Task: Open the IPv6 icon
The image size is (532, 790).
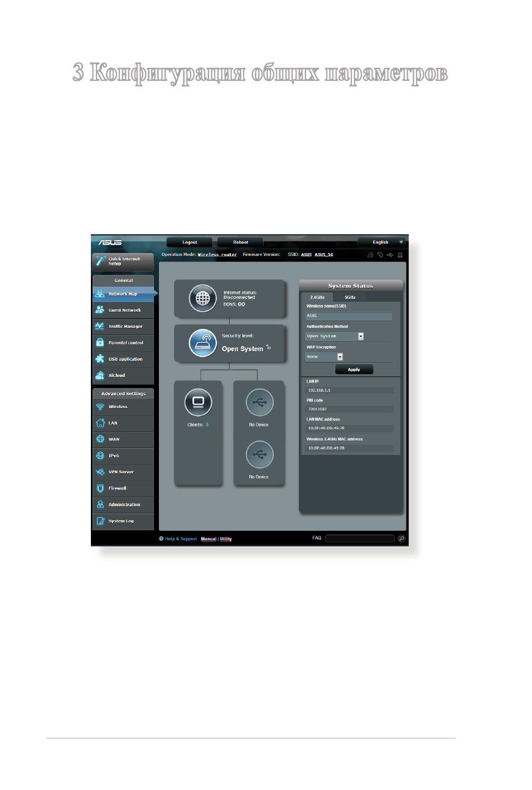Action: pyautogui.click(x=100, y=455)
